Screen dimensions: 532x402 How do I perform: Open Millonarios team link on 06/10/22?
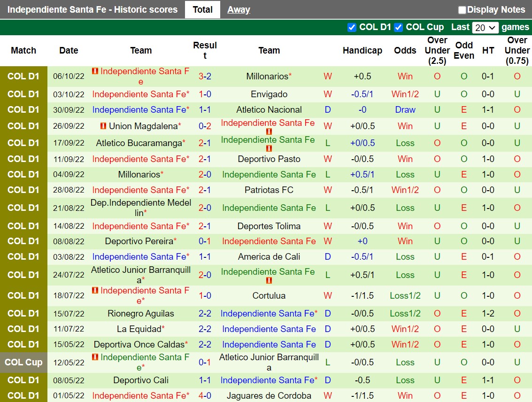pyautogui.click(x=267, y=77)
